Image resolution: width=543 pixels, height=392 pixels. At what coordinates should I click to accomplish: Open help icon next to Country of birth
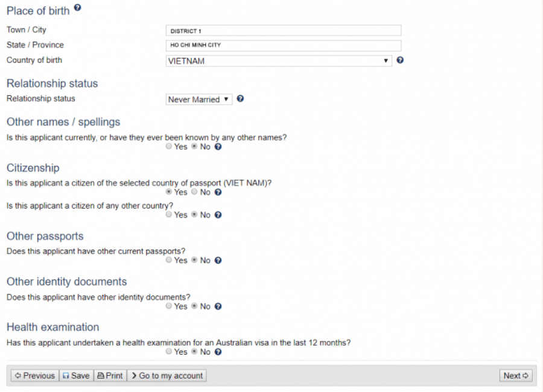401,60
